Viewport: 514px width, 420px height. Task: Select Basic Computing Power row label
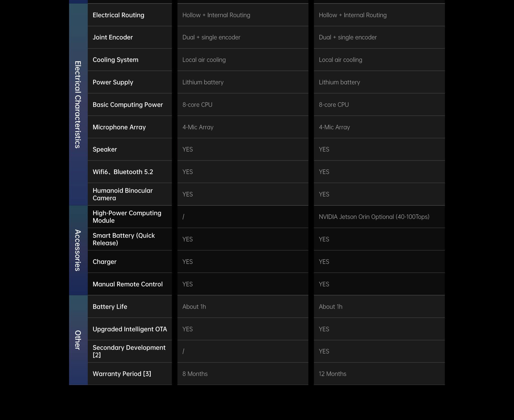(x=128, y=105)
